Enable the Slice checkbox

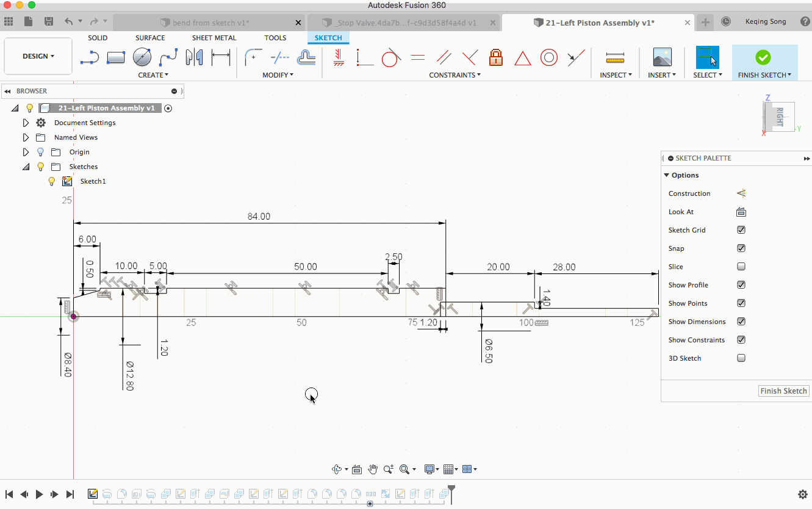tap(741, 267)
